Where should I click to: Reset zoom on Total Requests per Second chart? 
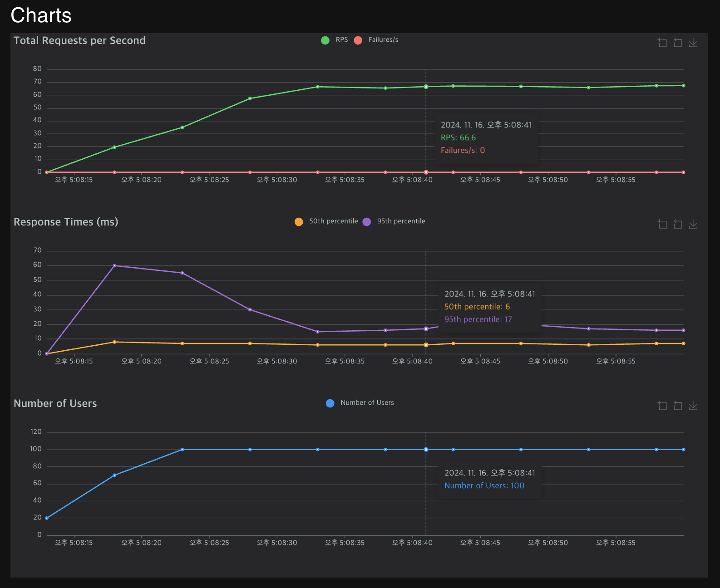(x=678, y=43)
